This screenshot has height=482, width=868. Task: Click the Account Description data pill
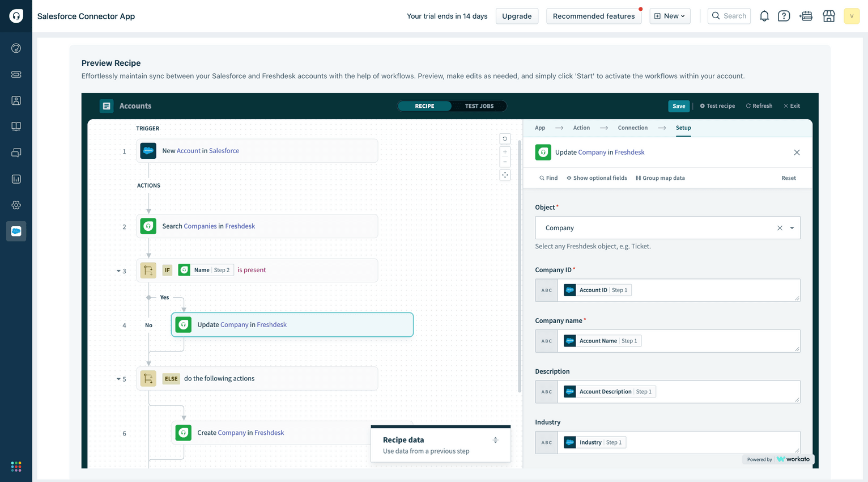coord(610,392)
